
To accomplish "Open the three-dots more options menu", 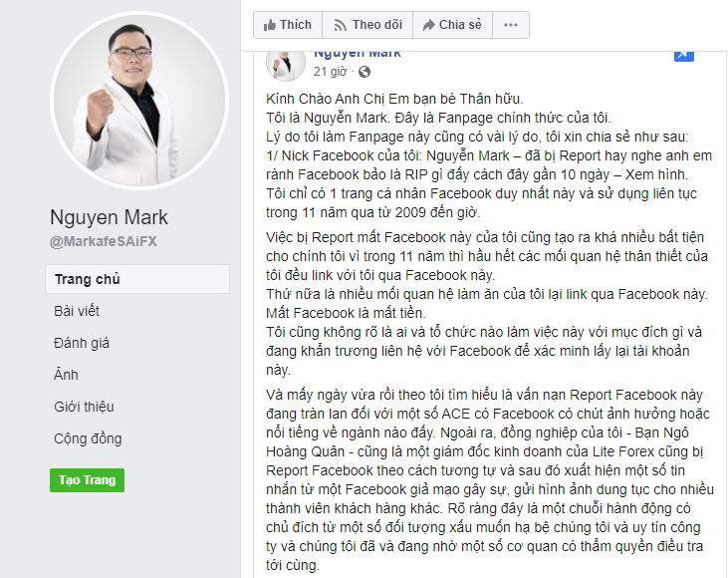I will pos(511,25).
